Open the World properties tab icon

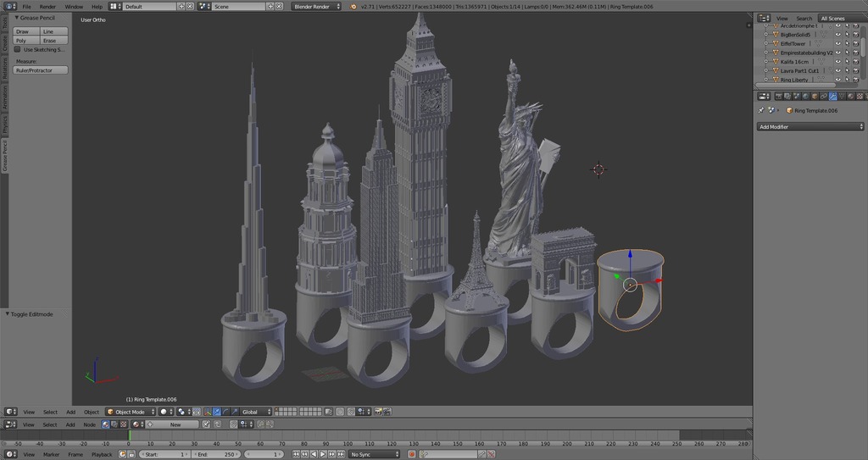[805, 97]
